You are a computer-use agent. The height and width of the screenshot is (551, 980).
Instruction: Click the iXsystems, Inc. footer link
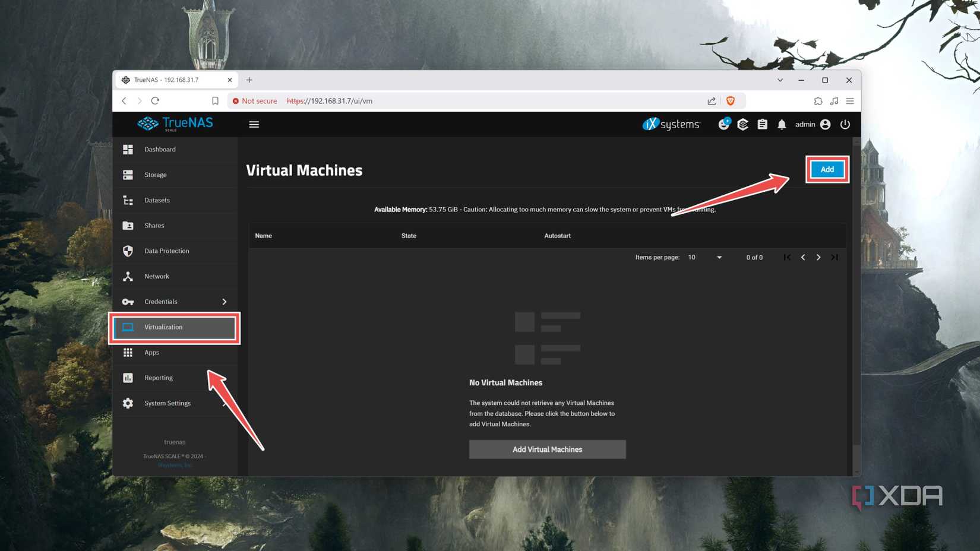click(x=175, y=465)
